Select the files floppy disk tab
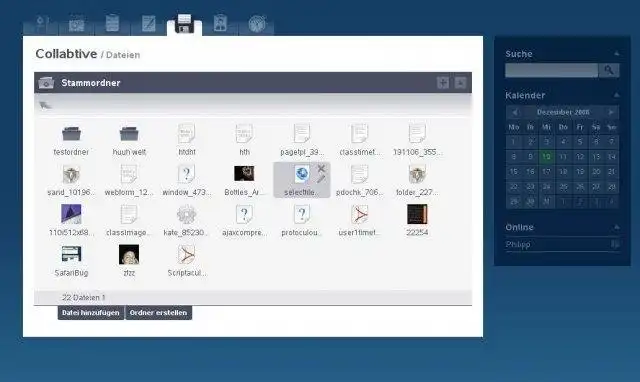Screen dimensions: 640x382 coord(184,24)
